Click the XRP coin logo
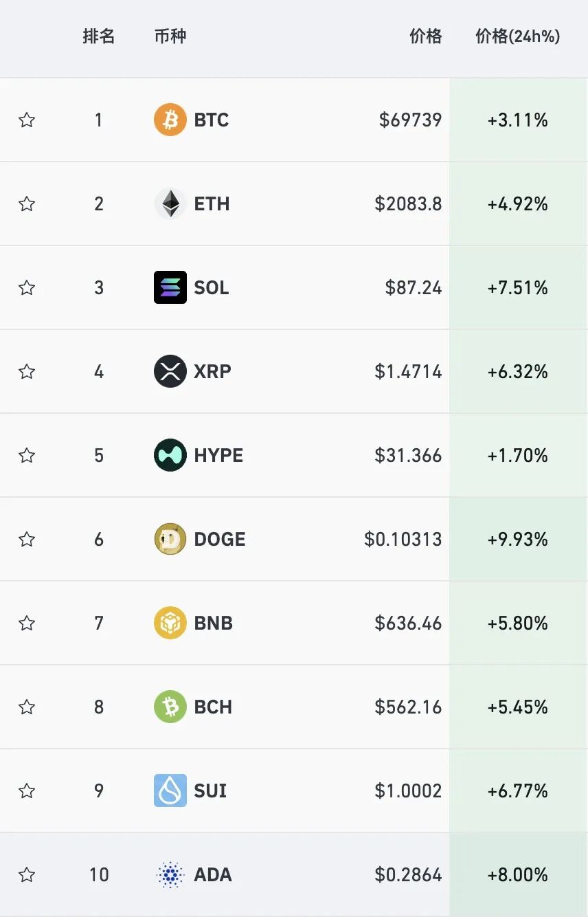 coord(170,371)
